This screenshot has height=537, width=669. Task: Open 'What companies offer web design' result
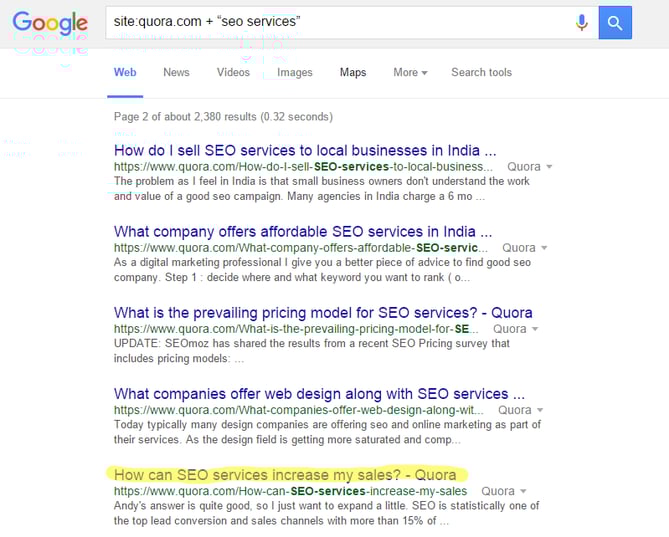pos(319,394)
